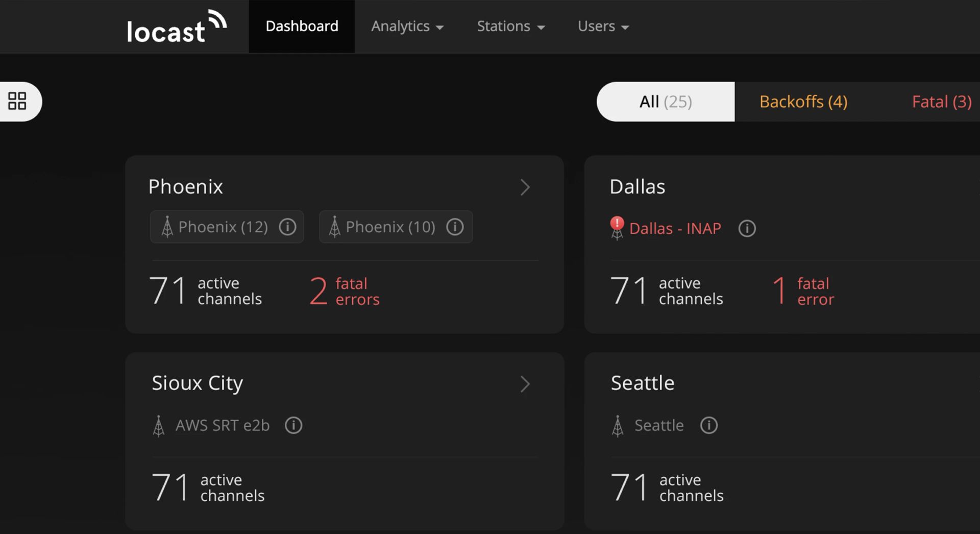This screenshot has width=980, height=534.
Task: Click the info icon next to Seattle
Action: (x=708, y=425)
